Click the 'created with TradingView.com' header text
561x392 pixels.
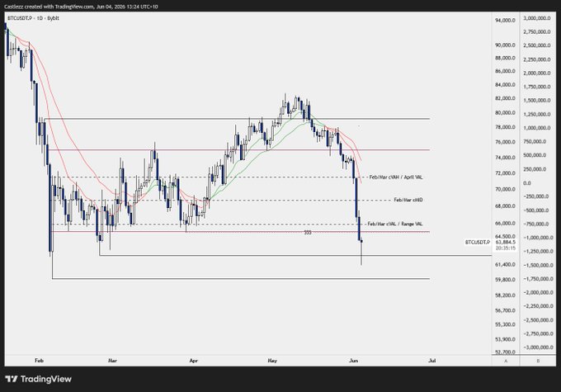click(59, 7)
